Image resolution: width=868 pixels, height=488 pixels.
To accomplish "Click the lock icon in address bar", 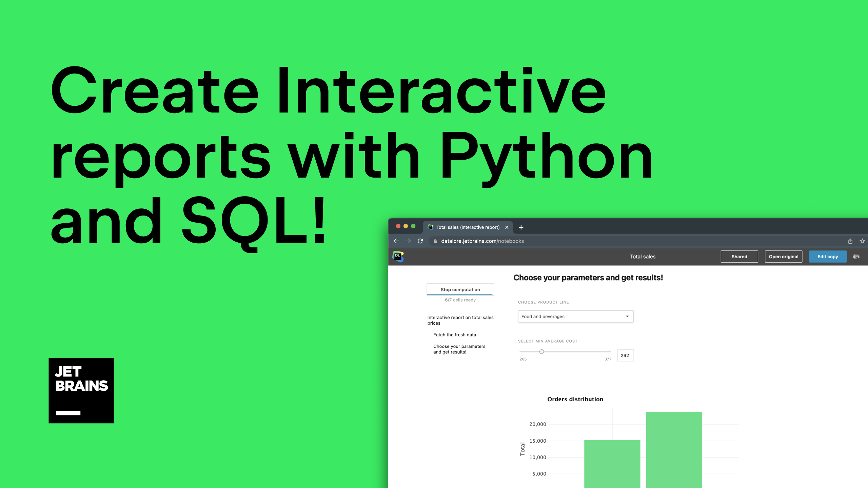I will (x=435, y=241).
